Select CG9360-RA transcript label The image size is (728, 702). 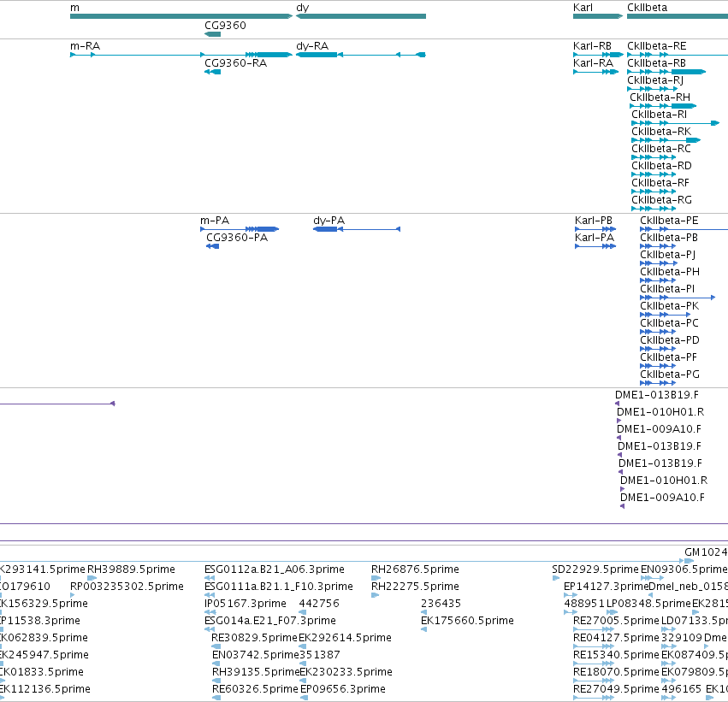point(235,63)
